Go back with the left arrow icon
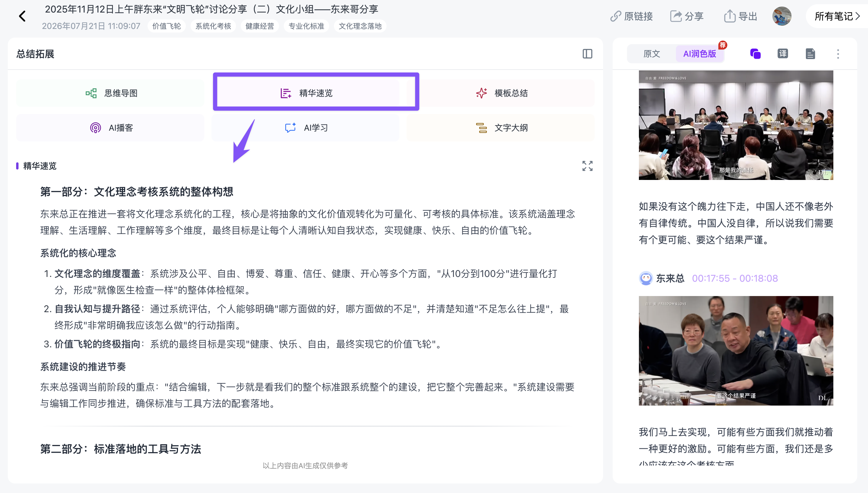The height and width of the screenshot is (493, 868). (x=22, y=16)
